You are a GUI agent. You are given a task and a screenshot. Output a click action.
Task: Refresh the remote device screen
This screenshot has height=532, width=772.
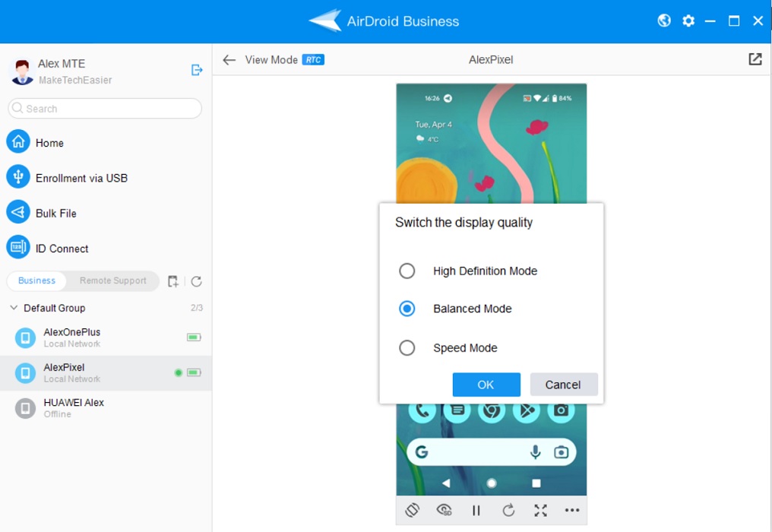(x=508, y=510)
